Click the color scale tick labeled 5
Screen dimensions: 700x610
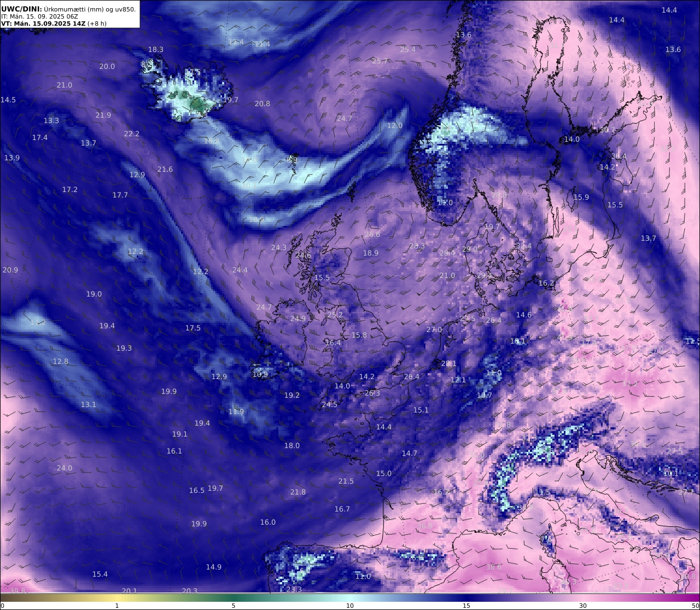coord(234,606)
